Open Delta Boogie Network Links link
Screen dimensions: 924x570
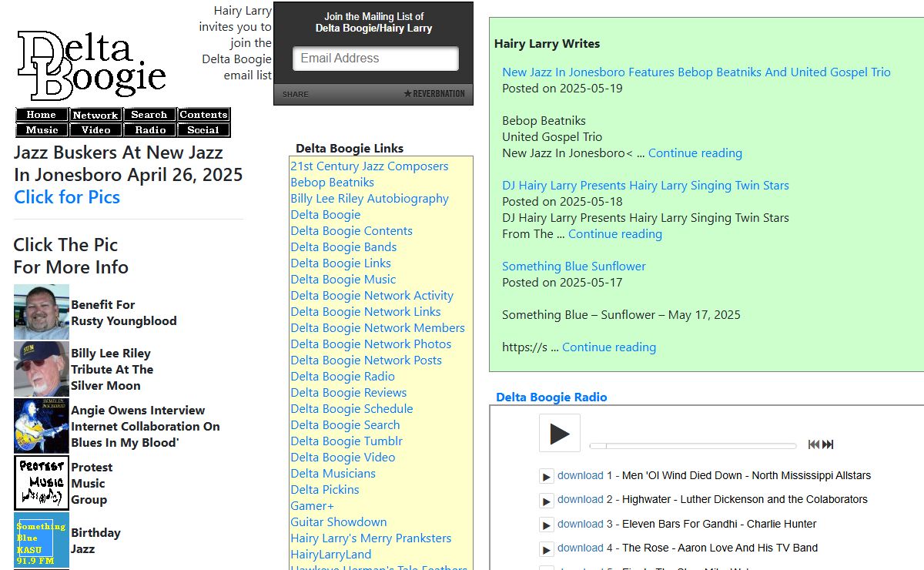coord(366,312)
